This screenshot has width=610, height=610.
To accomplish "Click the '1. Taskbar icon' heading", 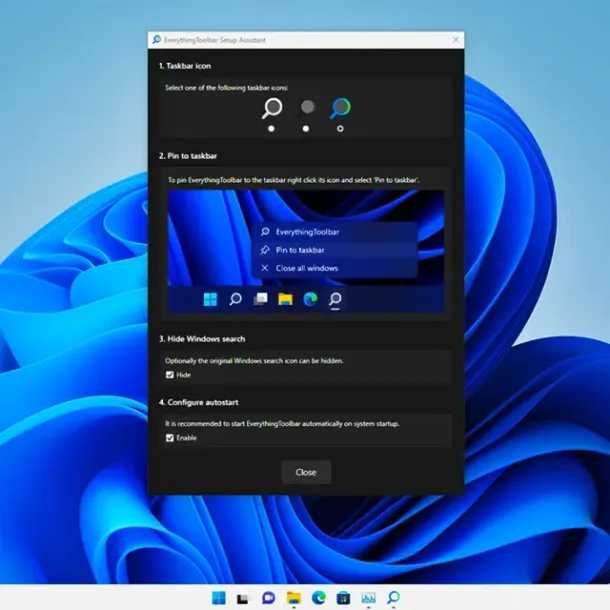I will (x=185, y=66).
